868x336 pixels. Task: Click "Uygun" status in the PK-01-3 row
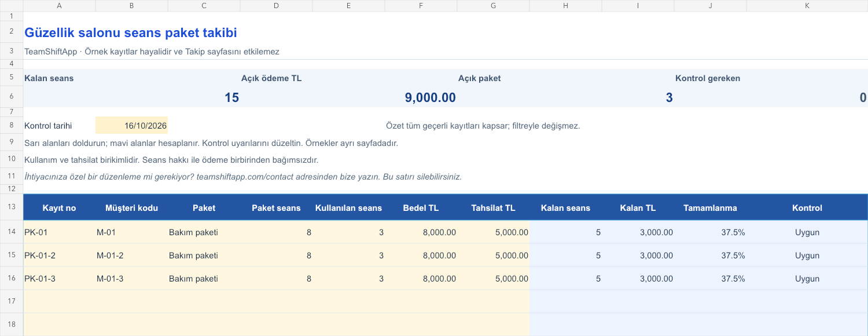click(807, 279)
